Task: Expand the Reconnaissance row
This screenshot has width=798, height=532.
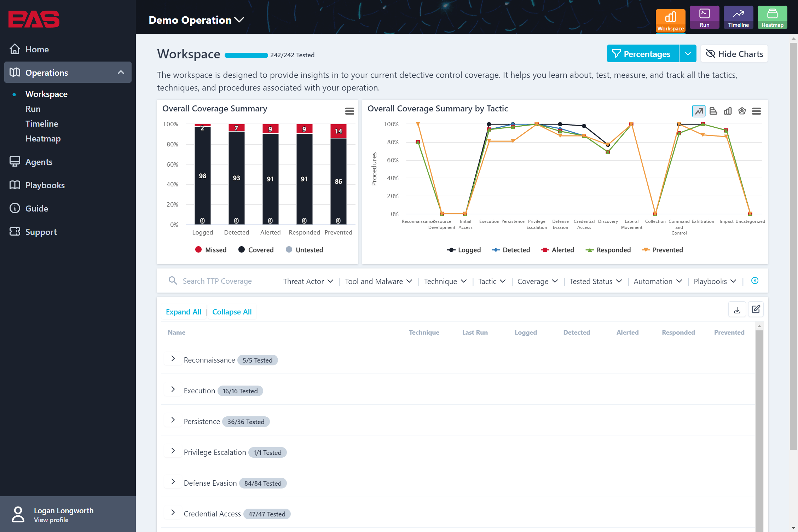Action: [173, 359]
